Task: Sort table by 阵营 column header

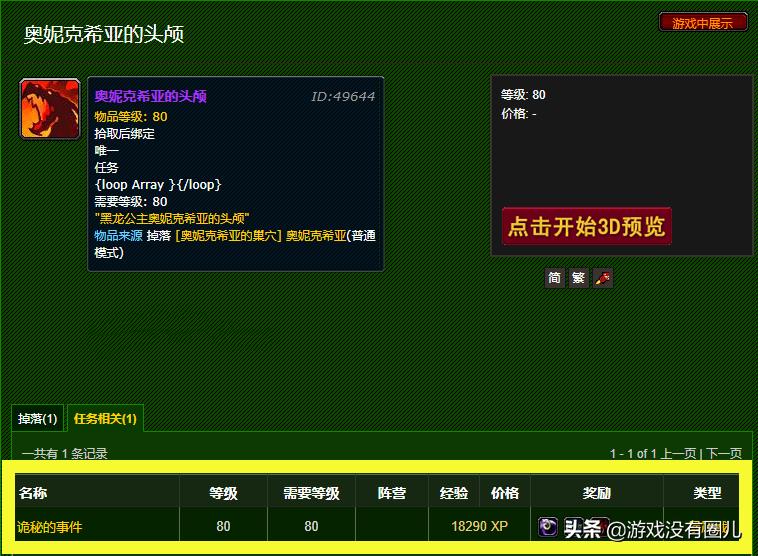Action: pos(392,493)
